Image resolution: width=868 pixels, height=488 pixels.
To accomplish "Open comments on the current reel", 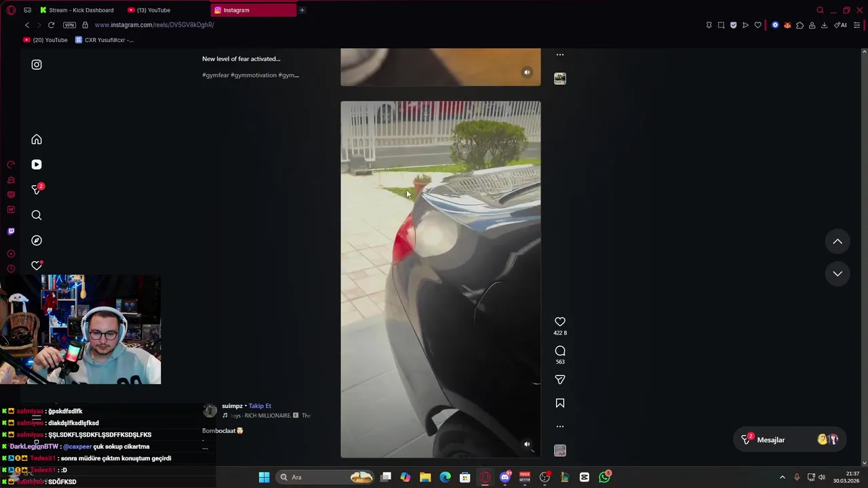I will pos(560,351).
